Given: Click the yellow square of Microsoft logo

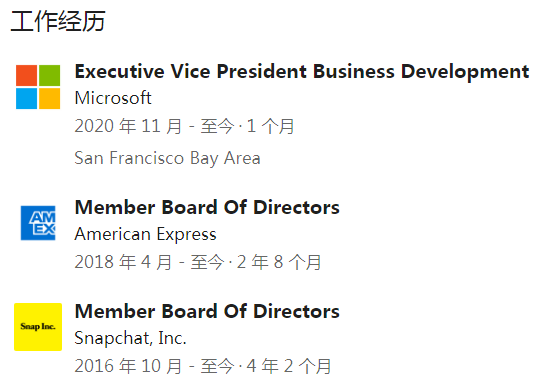Looking at the screenshot, I should tap(49, 99).
